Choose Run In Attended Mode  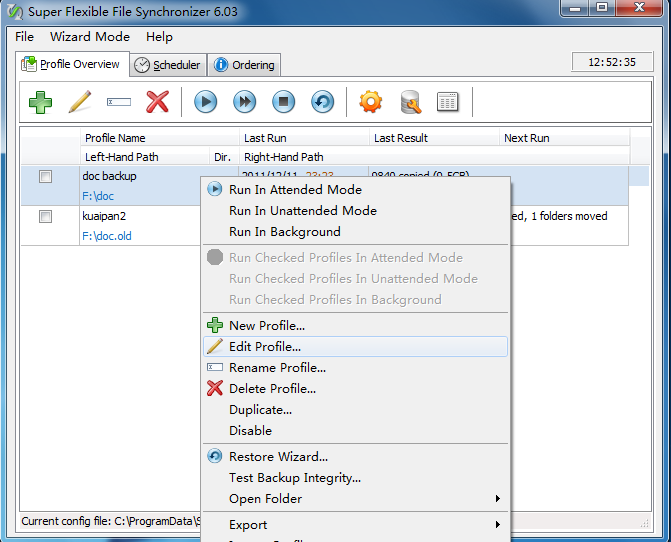[x=355, y=190]
